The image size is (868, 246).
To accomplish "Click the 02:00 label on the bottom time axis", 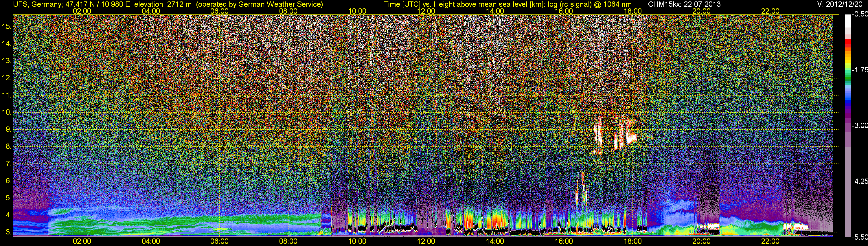I will (82, 241).
